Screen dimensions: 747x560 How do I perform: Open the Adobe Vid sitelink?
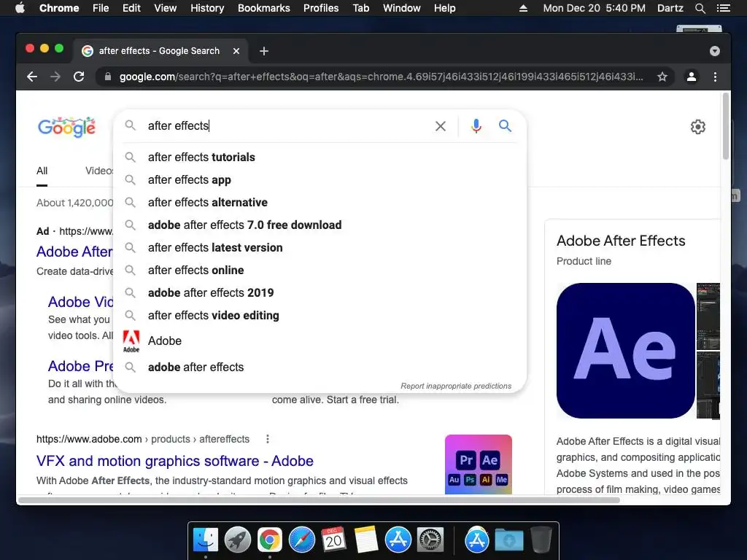point(80,302)
